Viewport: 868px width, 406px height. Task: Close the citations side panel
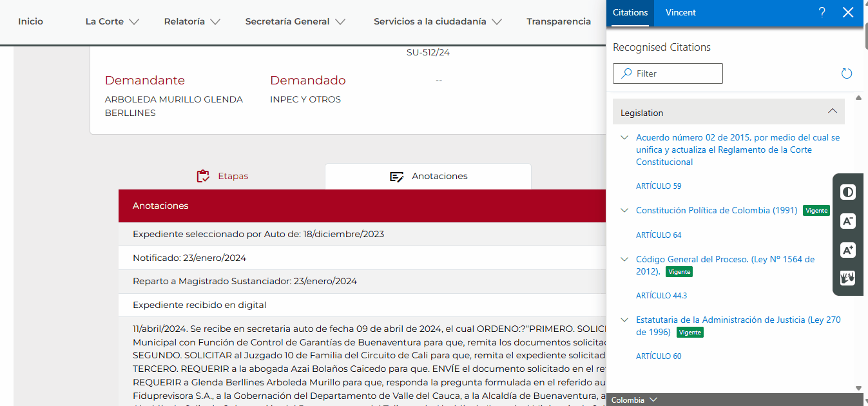pyautogui.click(x=848, y=12)
